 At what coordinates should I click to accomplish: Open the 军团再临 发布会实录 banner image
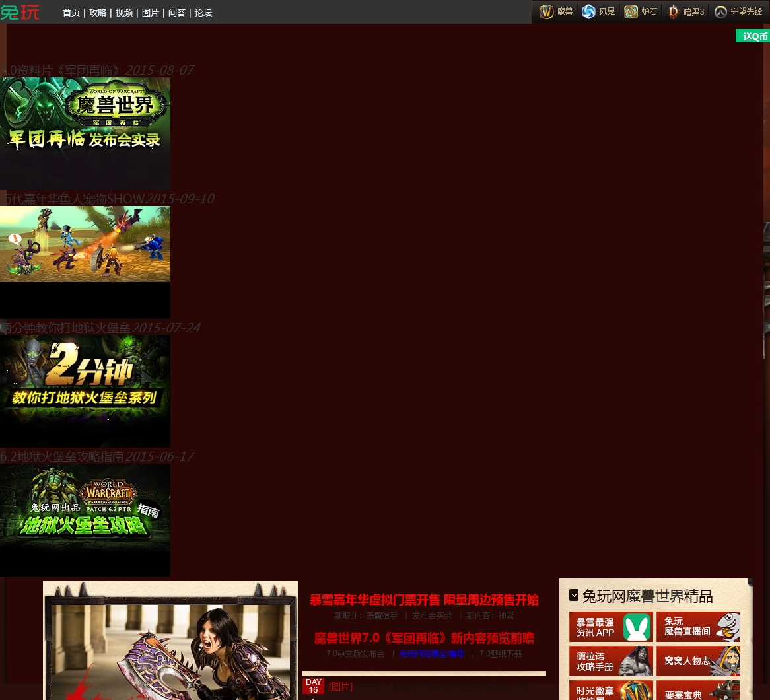coord(85,133)
